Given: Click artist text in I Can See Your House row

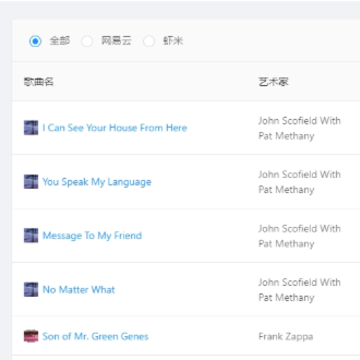Looking at the screenshot, I should pyautogui.click(x=299, y=128).
